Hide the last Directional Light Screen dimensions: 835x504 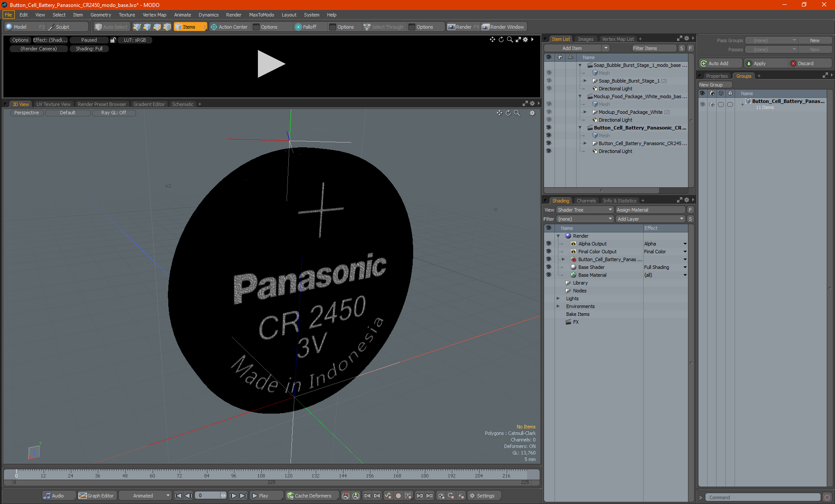(x=549, y=151)
